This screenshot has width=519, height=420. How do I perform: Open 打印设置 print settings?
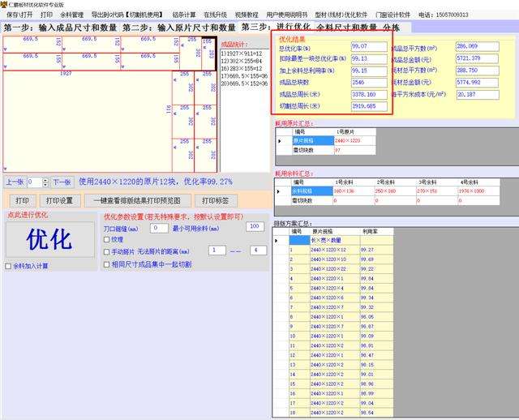59,200
